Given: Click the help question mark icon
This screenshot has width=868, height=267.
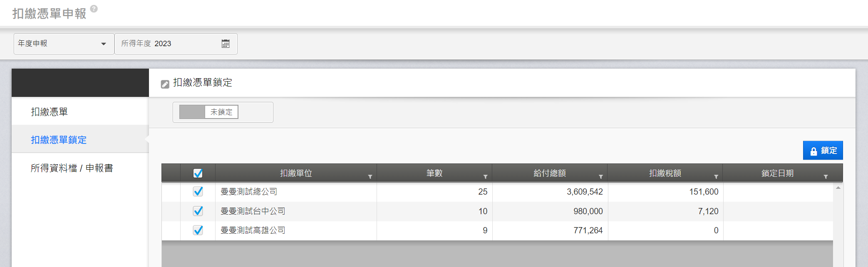Looking at the screenshot, I should tap(94, 9).
